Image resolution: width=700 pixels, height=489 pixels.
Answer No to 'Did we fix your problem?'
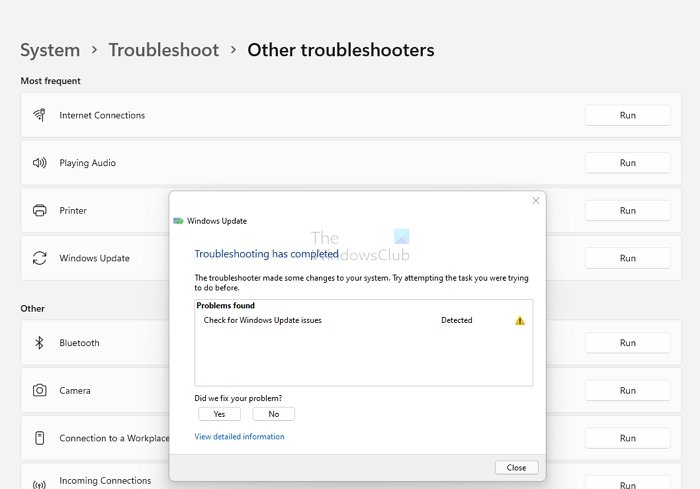(x=274, y=414)
